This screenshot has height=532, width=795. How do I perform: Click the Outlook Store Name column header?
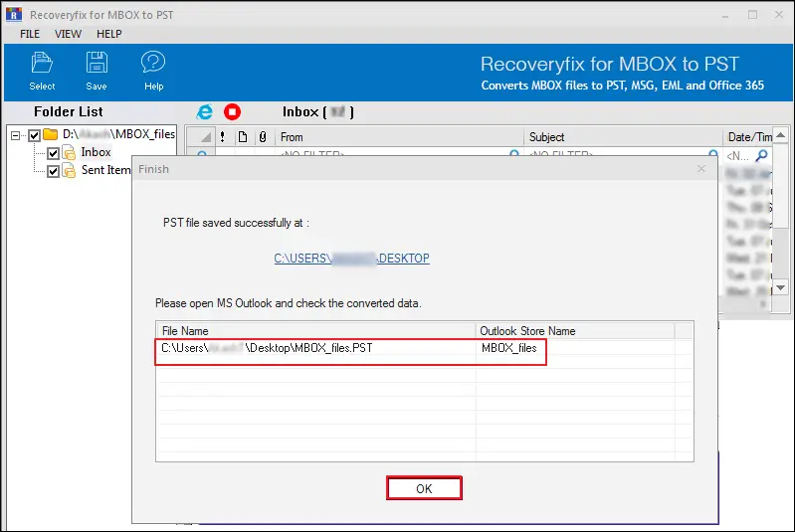coord(575,331)
